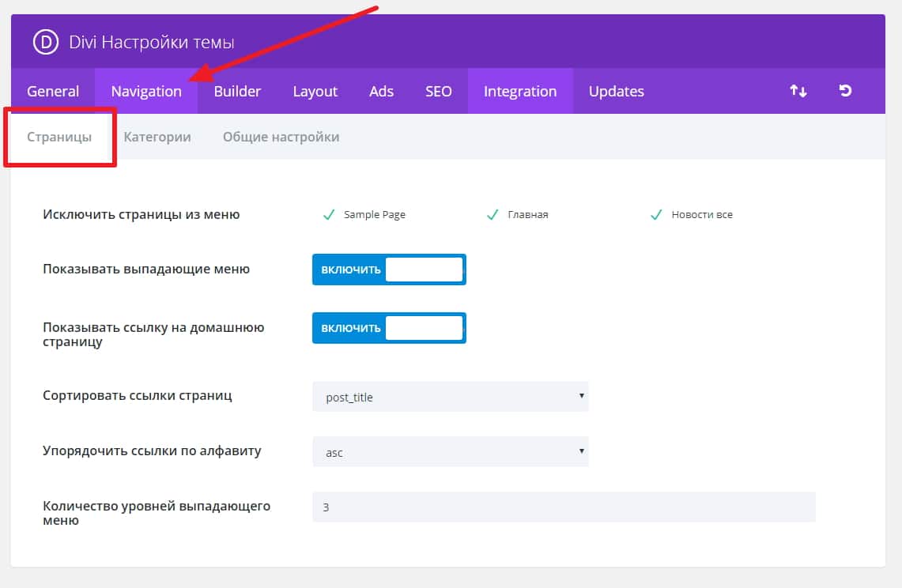Toggle the Sample Page exclusion checkmark
The image size is (902, 588).
tap(330, 215)
